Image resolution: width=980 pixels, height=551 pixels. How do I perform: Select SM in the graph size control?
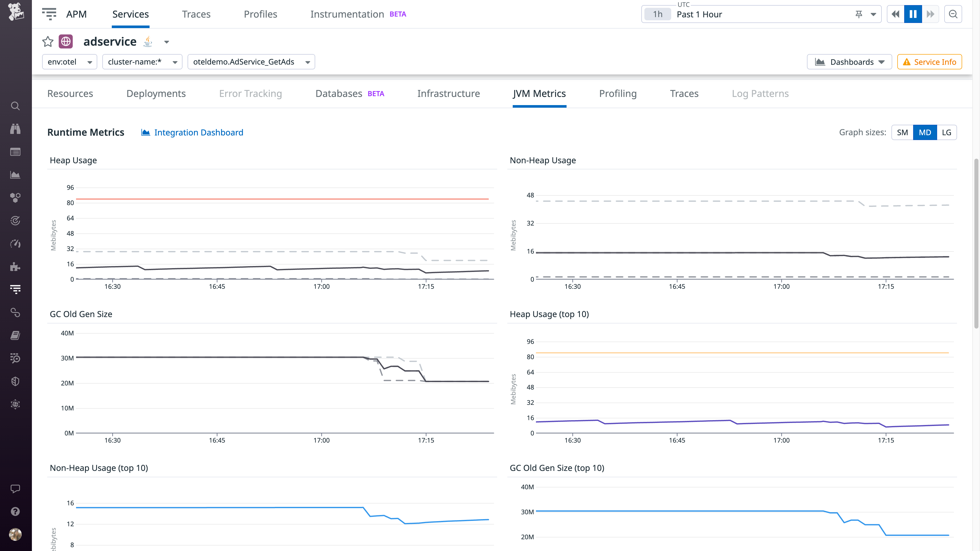click(x=902, y=132)
